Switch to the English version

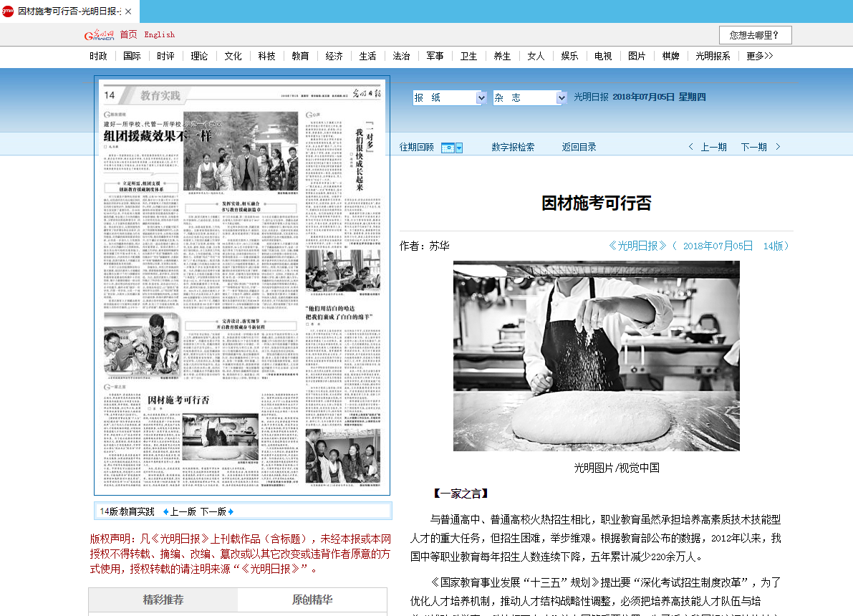point(159,34)
